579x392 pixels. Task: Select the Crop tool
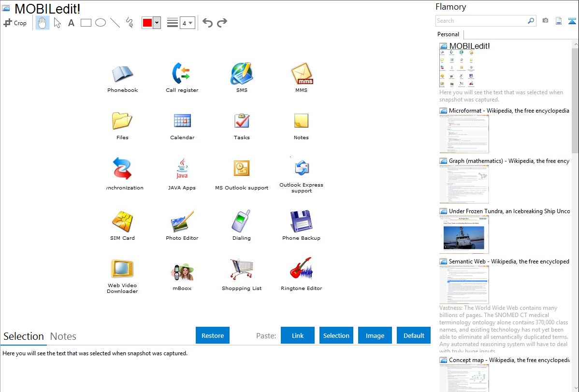click(15, 23)
